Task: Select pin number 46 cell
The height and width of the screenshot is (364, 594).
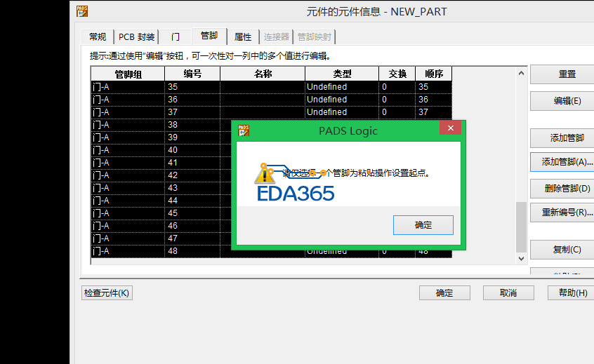Action: pos(192,226)
